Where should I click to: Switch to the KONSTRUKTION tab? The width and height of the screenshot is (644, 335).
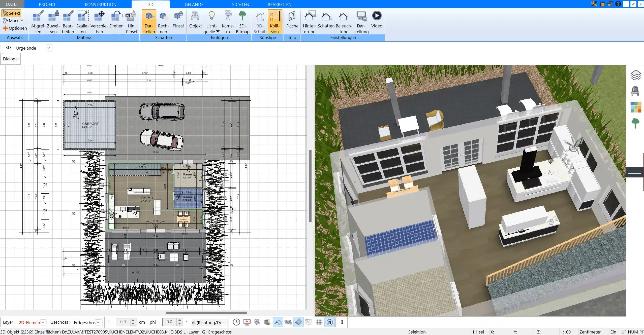pos(101,4)
